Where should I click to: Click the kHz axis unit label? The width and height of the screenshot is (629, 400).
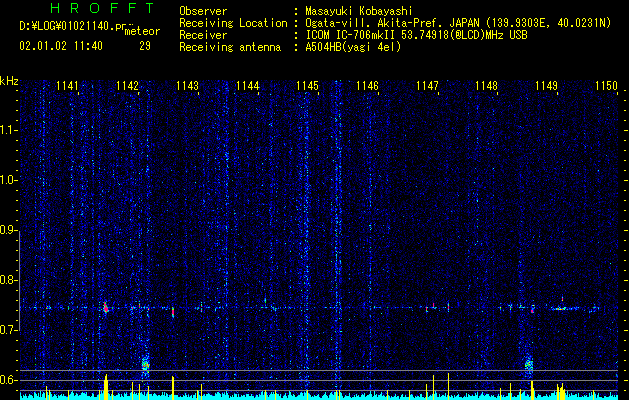pyautogui.click(x=9, y=81)
